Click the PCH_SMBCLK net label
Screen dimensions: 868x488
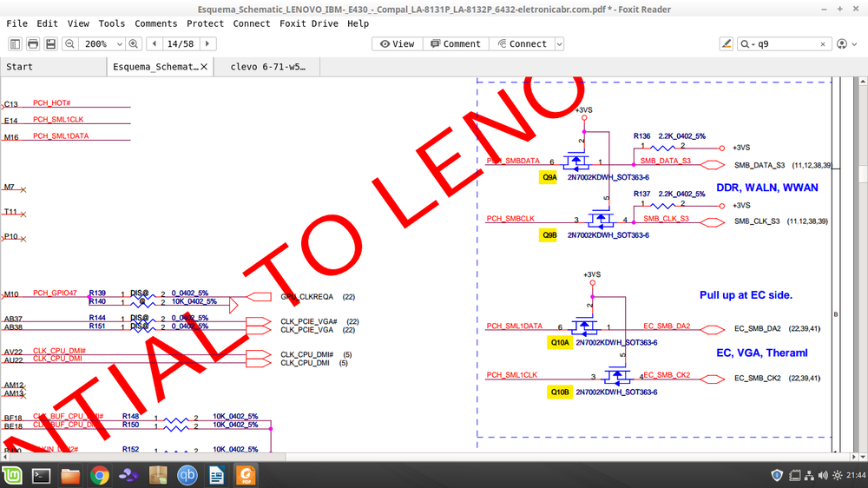click(510, 218)
